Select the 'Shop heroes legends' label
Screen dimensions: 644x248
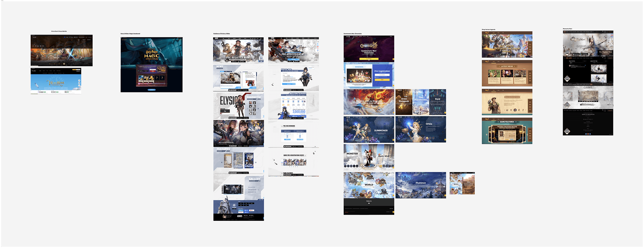(489, 30)
